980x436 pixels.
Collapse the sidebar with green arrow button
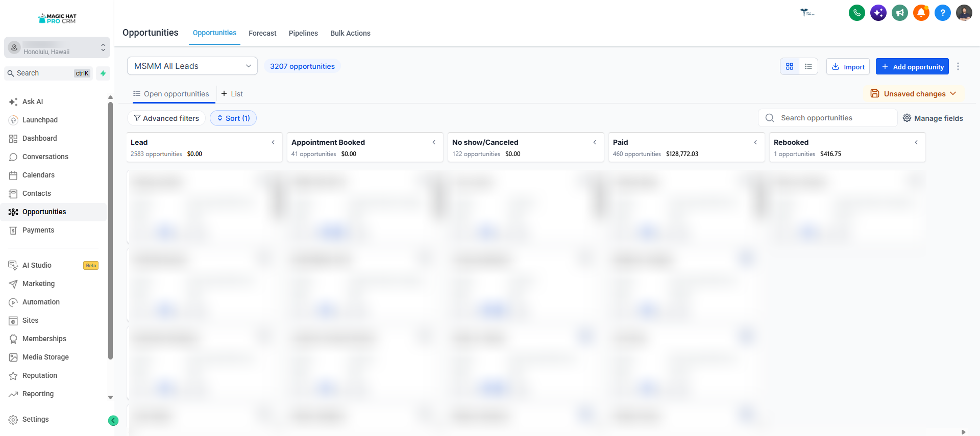113,420
